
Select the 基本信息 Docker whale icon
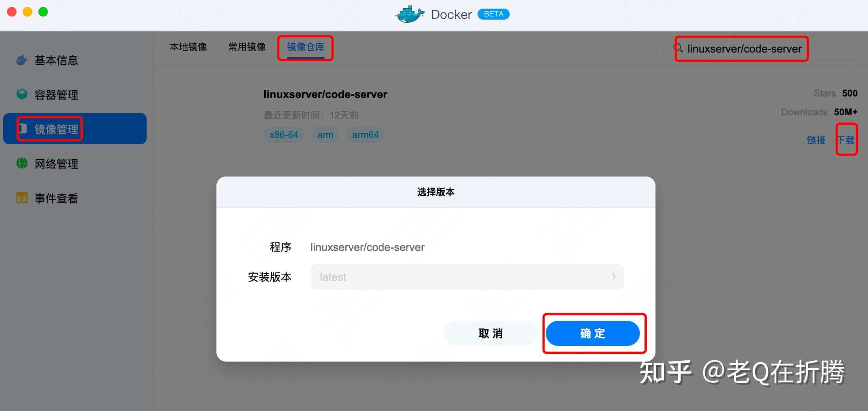21,60
